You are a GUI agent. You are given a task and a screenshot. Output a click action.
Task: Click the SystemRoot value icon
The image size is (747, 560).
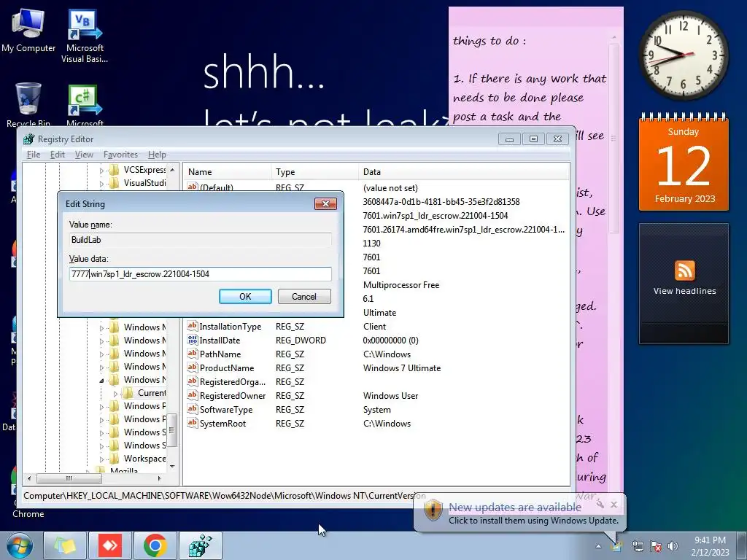[x=192, y=423]
